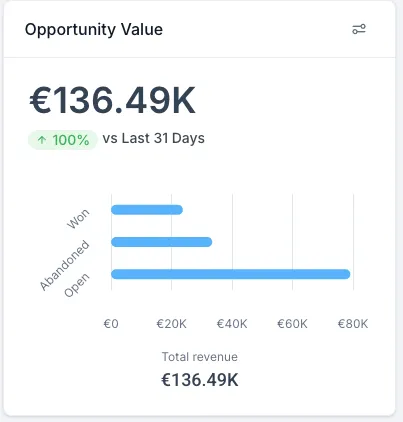Click the Abandoned bar in chart

(x=162, y=242)
